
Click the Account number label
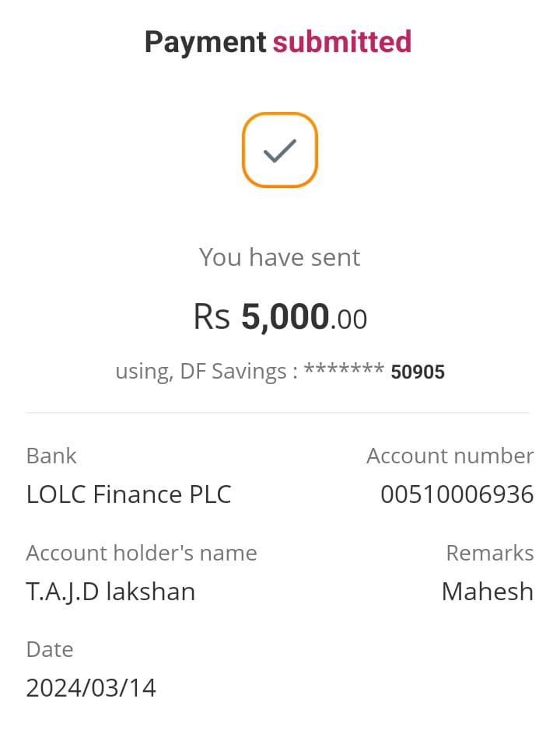point(450,456)
